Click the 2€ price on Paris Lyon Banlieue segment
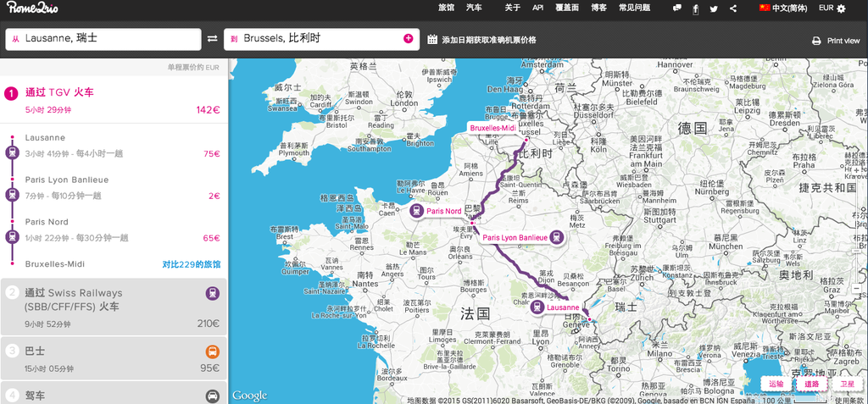868x404 pixels. click(x=214, y=196)
